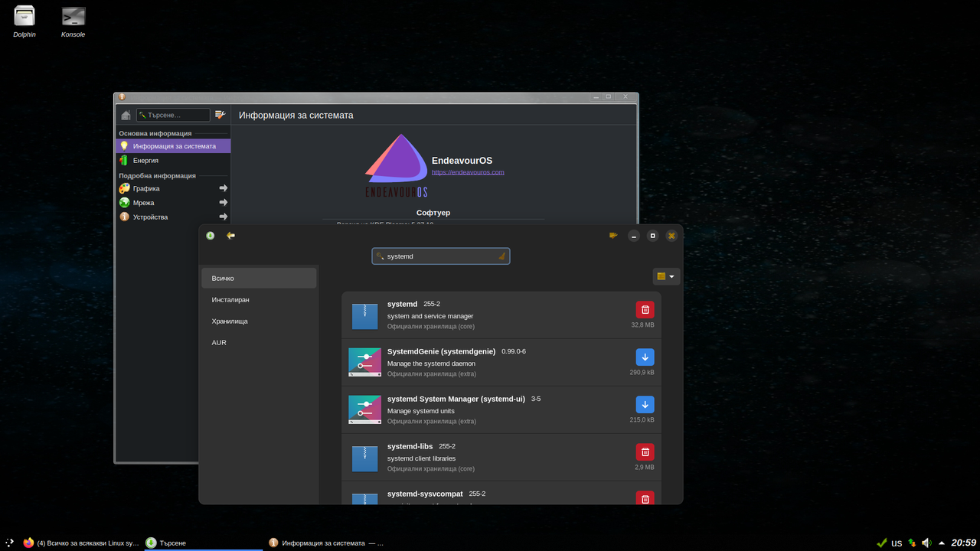Open Енергия in Info Center sidebar
Image resolution: width=980 pixels, height=551 pixels.
point(173,160)
